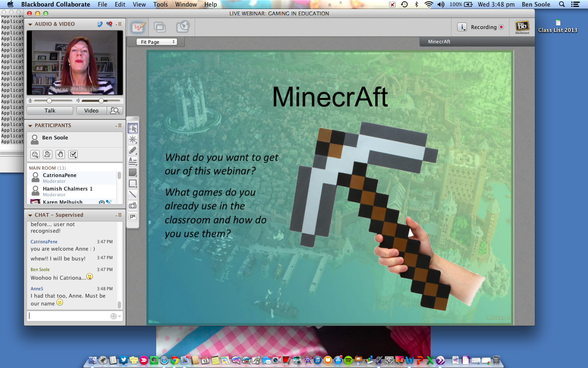Open the Screen Capture camera tool

(x=133, y=206)
